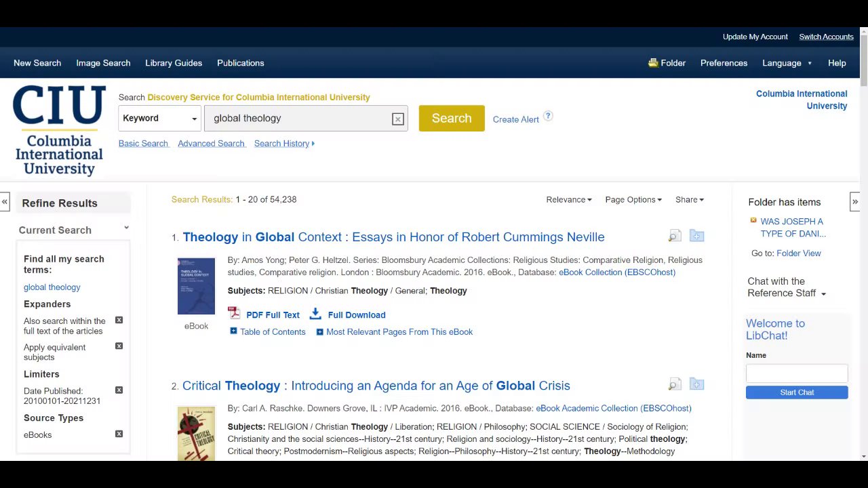Click the PDF Full Text icon for result 1
The image size is (868, 488).
click(x=234, y=313)
